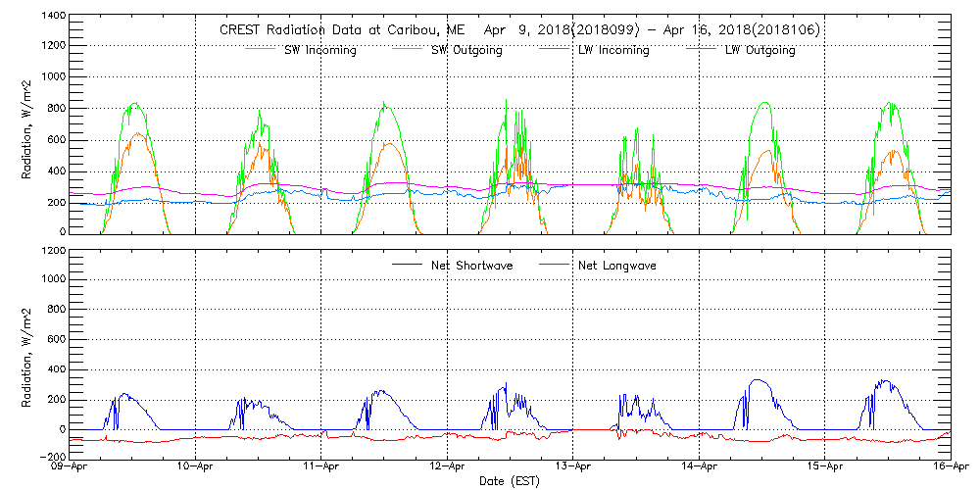This screenshot has height=490, width=980.
Task: Click the CREST Radiation Data chart title
Action: pyautogui.click(x=519, y=29)
